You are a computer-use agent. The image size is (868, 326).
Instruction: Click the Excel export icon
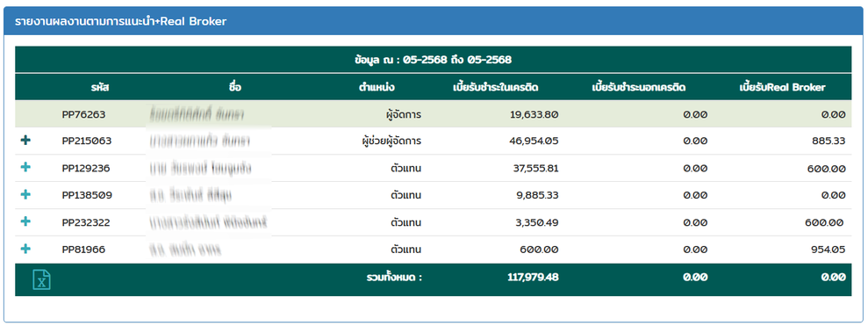coord(41,279)
